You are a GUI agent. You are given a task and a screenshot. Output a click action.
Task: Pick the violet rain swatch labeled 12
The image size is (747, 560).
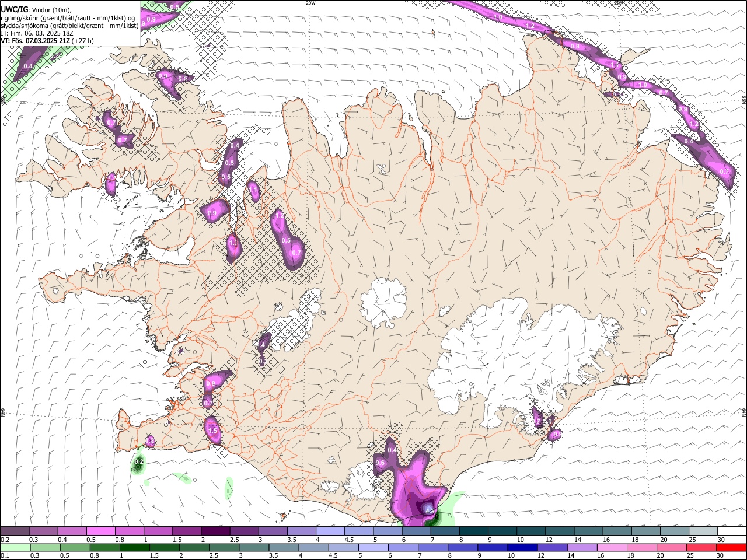(551, 547)
